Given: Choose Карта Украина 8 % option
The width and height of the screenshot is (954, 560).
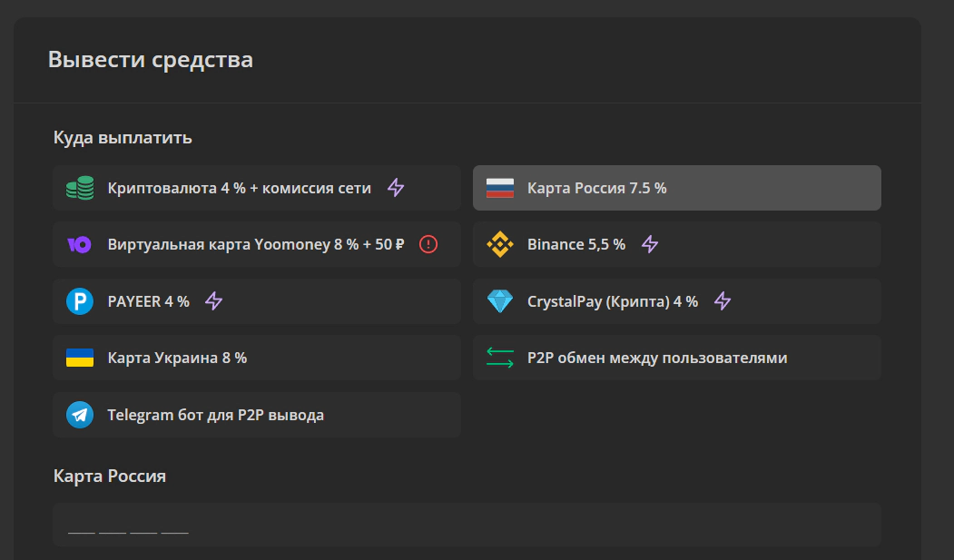Looking at the screenshot, I should pos(177,358).
